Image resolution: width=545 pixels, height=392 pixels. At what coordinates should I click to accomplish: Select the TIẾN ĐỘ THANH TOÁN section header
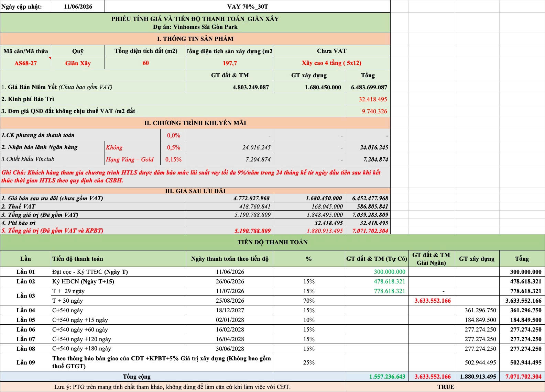point(272,242)
